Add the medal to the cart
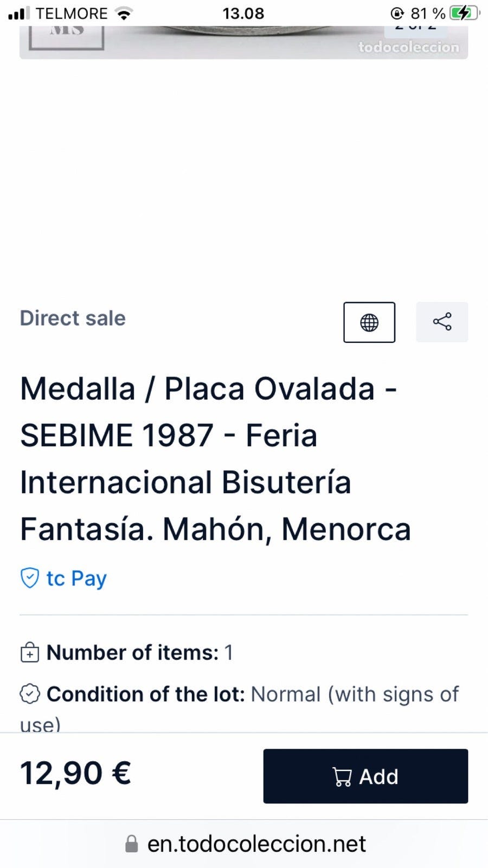This screenshot has height=868, width=488. 365,776
